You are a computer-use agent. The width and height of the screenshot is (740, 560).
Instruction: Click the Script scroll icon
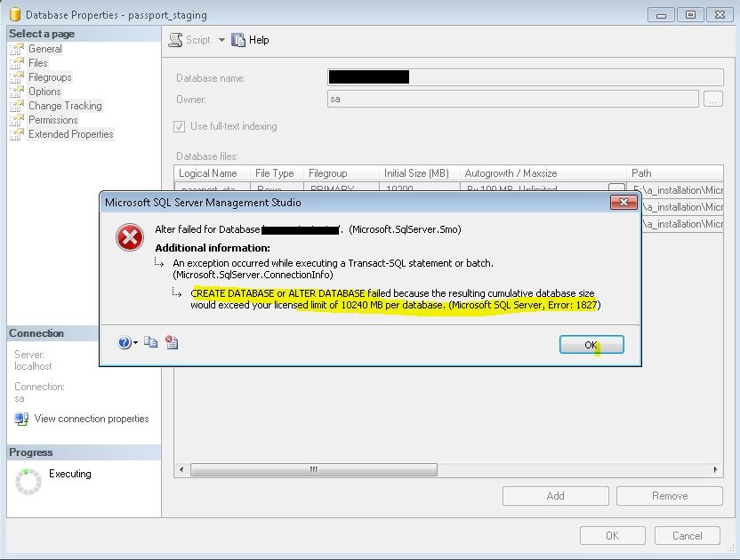coord(175,40)
